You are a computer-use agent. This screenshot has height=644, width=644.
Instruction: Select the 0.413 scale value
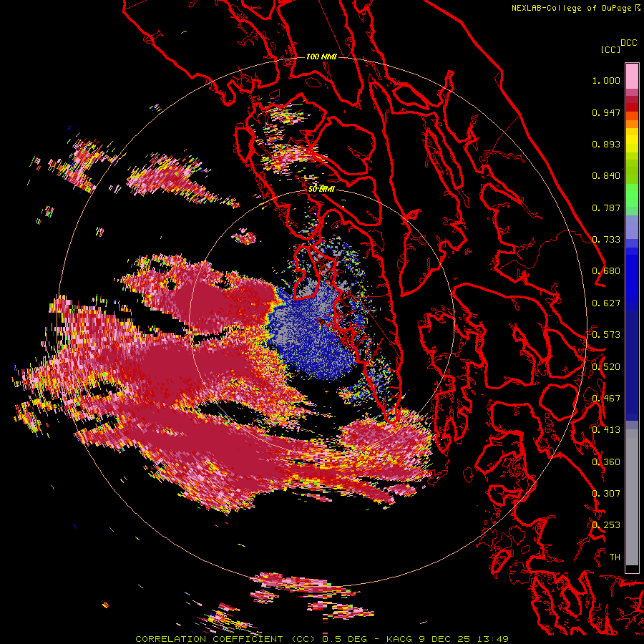pyautogui.click(x=606, y=430)
